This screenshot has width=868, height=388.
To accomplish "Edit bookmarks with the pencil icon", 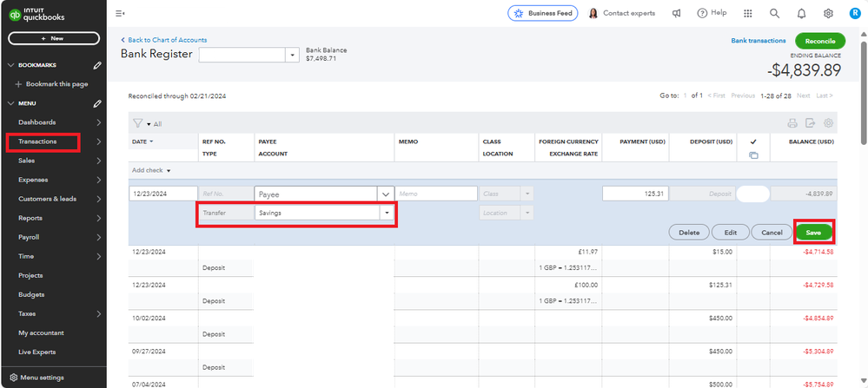I will pyautogui.click(x=97, y=65).
